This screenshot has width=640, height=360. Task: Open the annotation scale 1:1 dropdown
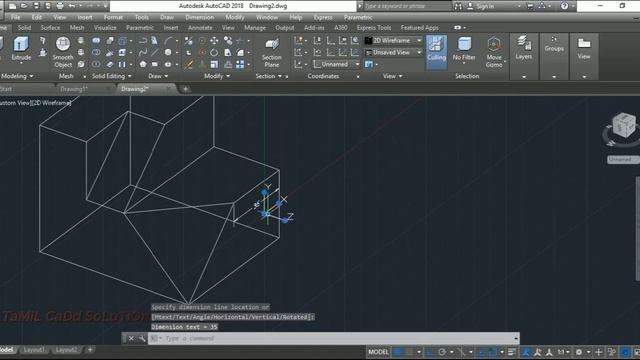point(564,352)
